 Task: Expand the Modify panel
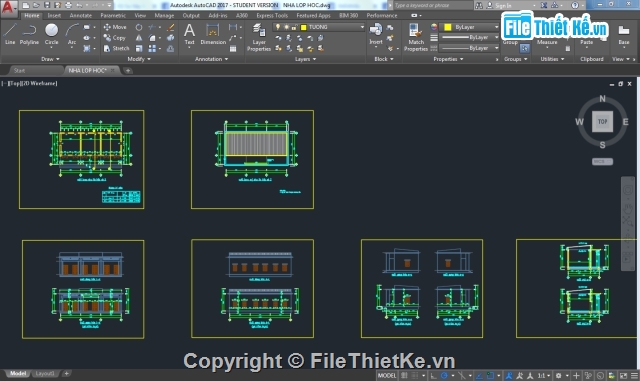pos(139,59)
